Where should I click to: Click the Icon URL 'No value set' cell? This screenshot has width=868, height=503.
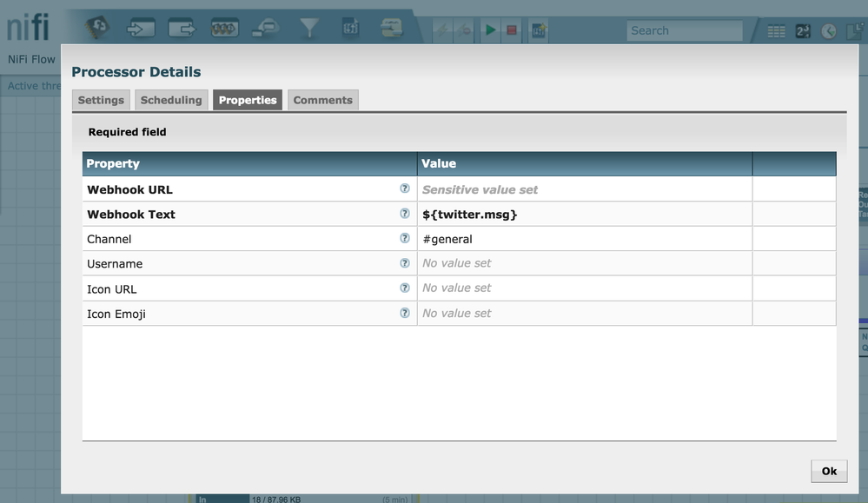(585, 288)
